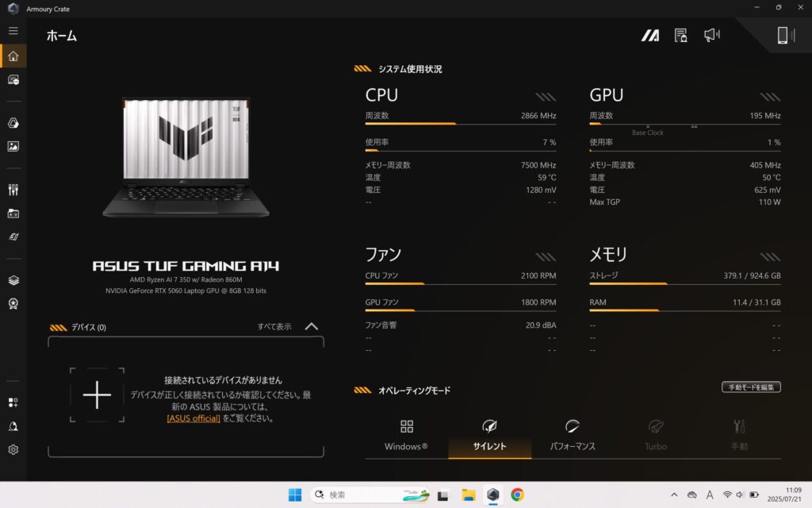Open the hamburger menu in the sidebar
This screenshot has height=508, width=812.
pos(13,31)
